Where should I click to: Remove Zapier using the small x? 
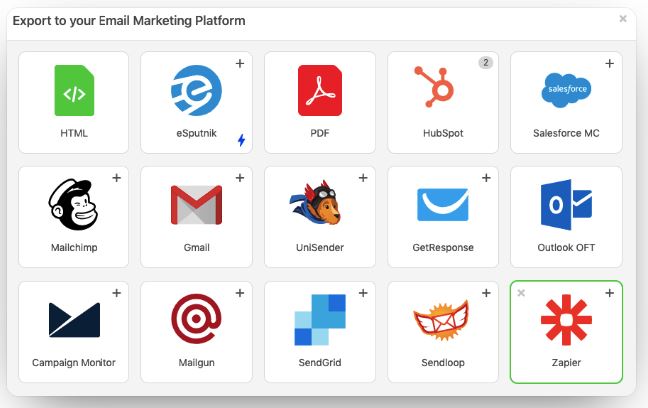[x=521, y=293]
